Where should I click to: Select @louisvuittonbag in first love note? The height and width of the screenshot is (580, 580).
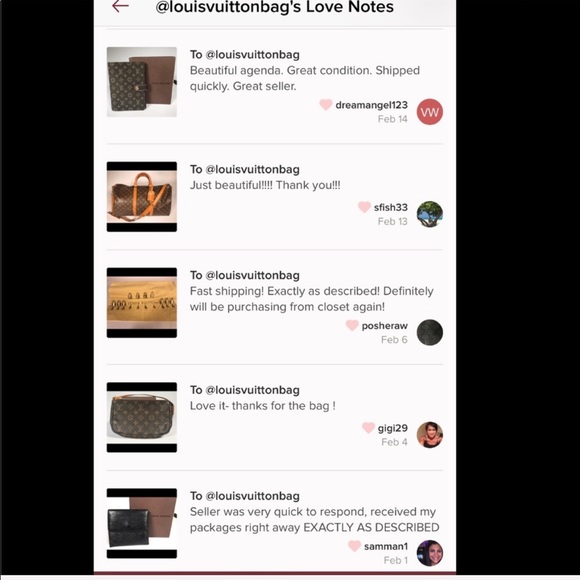coord(252,55)
